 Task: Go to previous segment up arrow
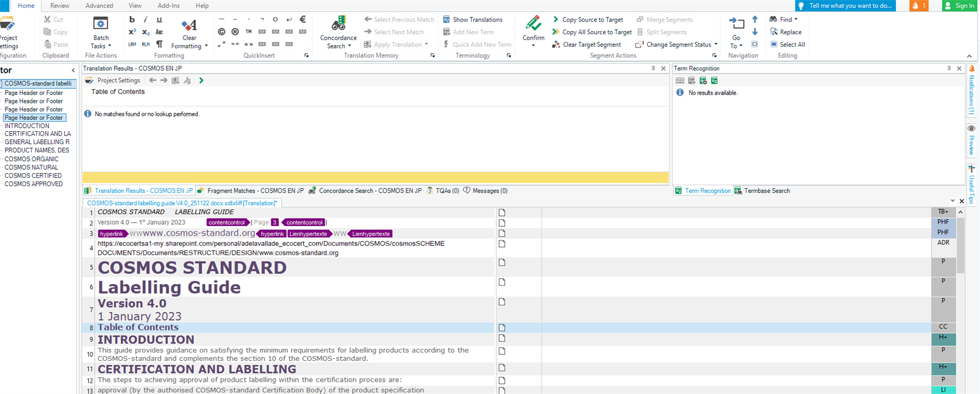click(x=755, y=20)
